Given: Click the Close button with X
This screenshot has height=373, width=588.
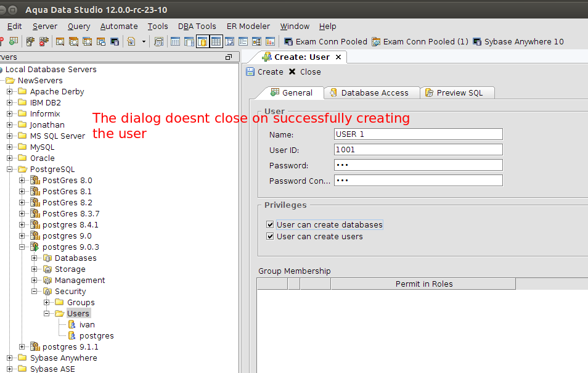Looking at the screenshot, I should tap(304, 72).
